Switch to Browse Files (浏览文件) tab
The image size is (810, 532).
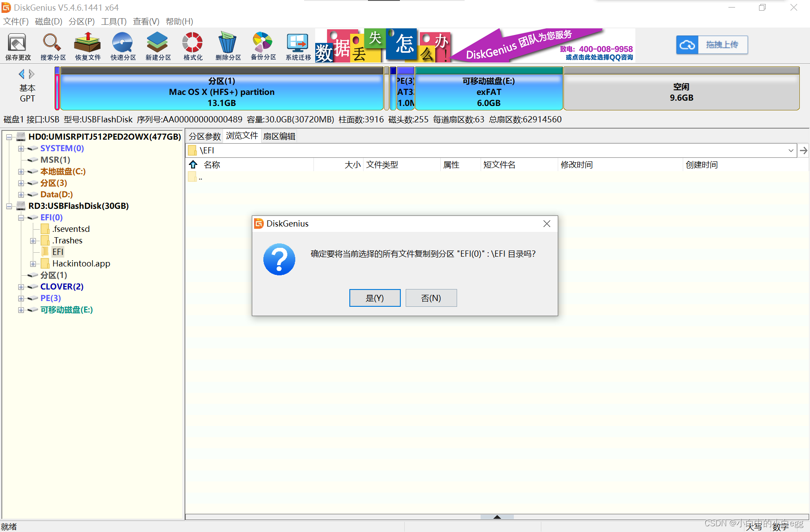(x=242, y=136)
